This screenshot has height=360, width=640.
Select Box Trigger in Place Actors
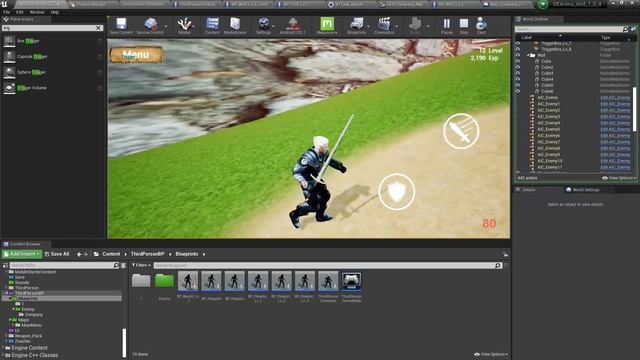52,41
